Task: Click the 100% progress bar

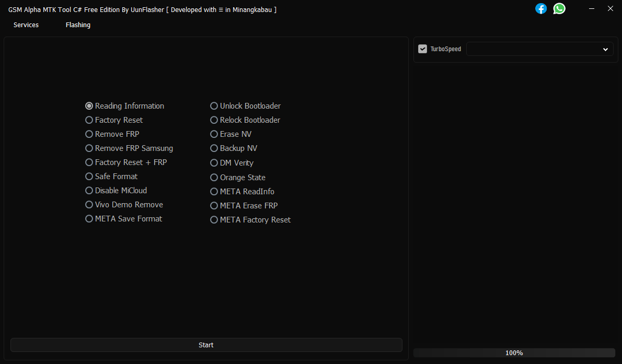Action: [x=514, y=353]
